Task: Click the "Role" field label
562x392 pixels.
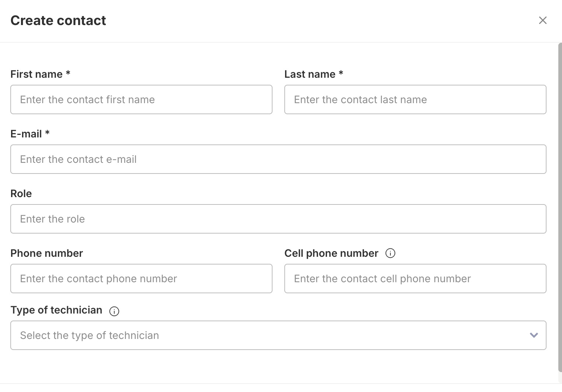Action: [21, 194]
